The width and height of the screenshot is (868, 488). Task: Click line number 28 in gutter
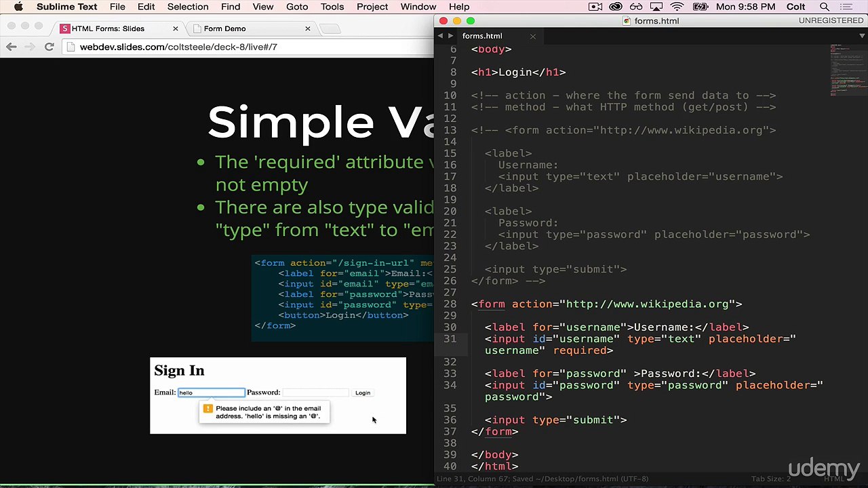(450, 304)
